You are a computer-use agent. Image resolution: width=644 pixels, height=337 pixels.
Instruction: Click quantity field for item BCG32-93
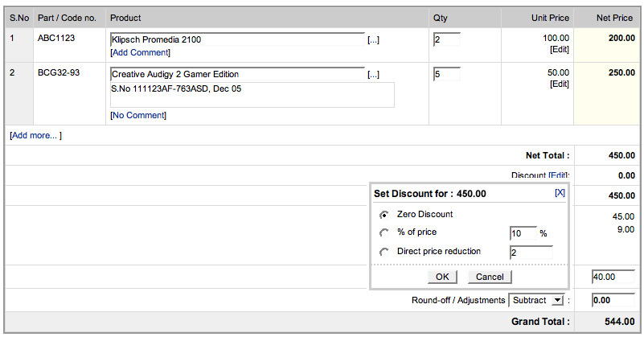(446, 75)
